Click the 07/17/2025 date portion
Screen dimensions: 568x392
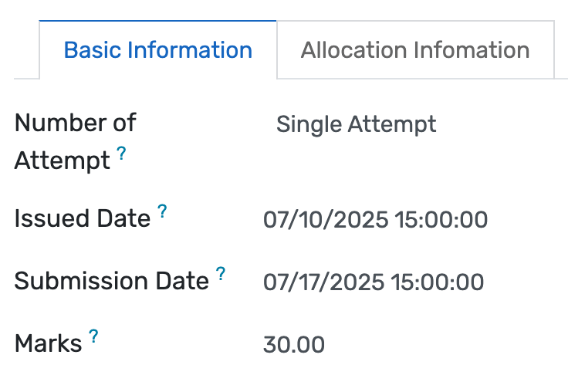pyautogui.click(x=324, y=282)
